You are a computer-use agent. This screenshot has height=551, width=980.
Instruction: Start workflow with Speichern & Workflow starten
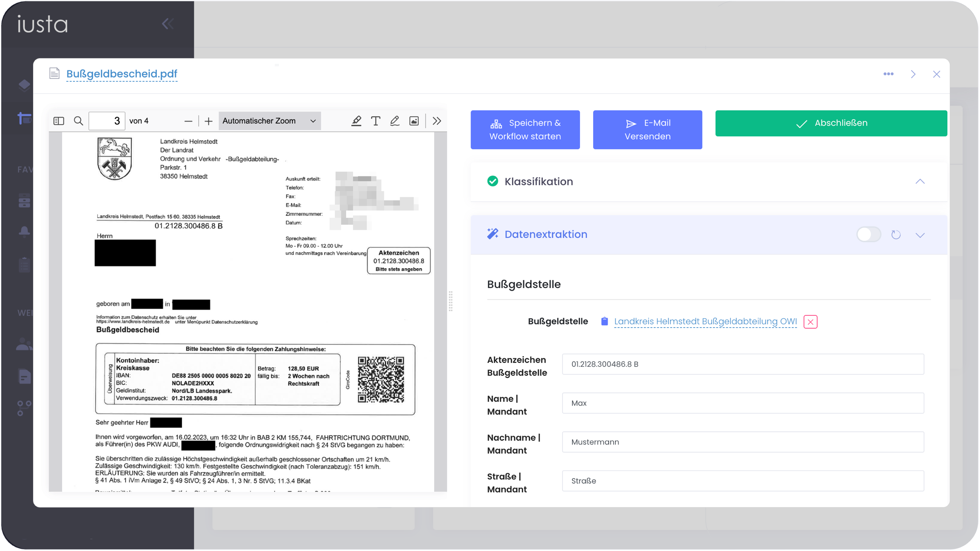pos(525,130)
